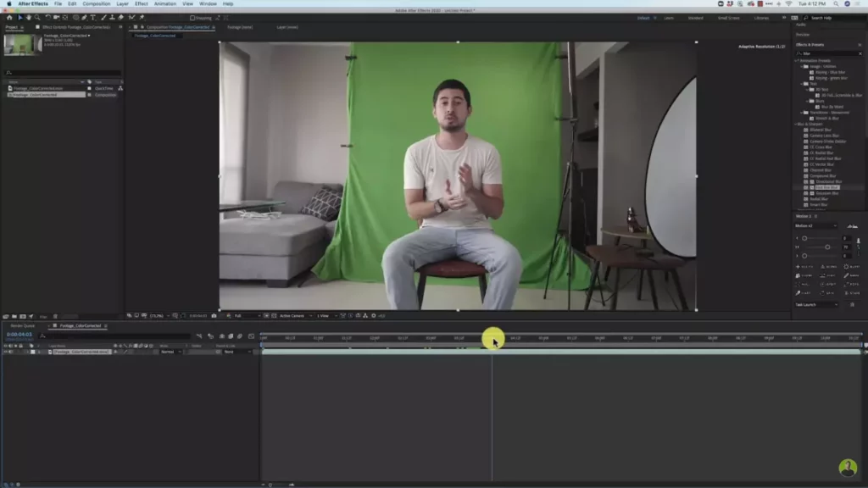The width and height of the screenshot is (868, 488).
Task: Open the Task Launch dropdown in Motion panel
Action: [x=817, y=304]
